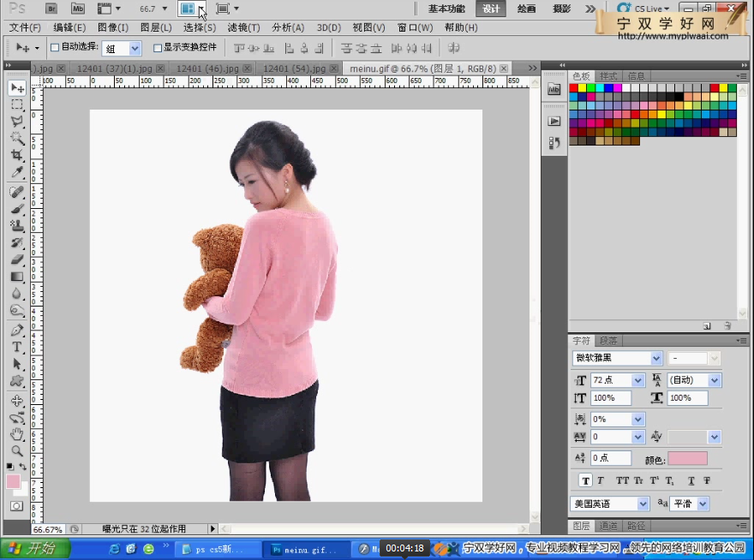
Task: Switch to the 样式 panel tab
Action: pos(608,76)
